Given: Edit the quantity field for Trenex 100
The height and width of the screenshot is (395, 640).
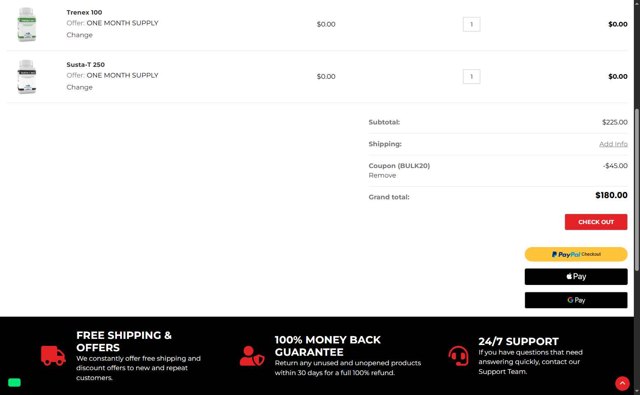Looking at the screenshot, I should tap(471, 24).
